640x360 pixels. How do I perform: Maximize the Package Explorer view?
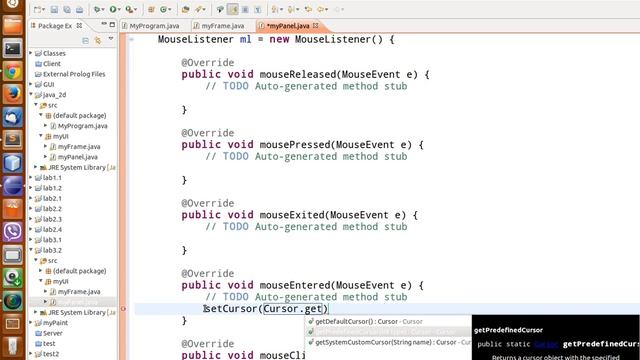tap(112, 25)
